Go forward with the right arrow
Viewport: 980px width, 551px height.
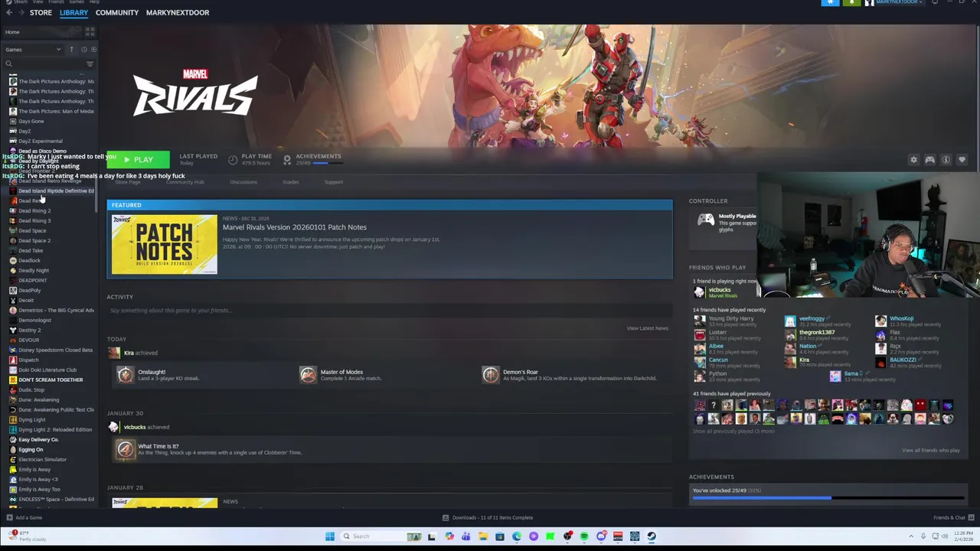point(21,12)
